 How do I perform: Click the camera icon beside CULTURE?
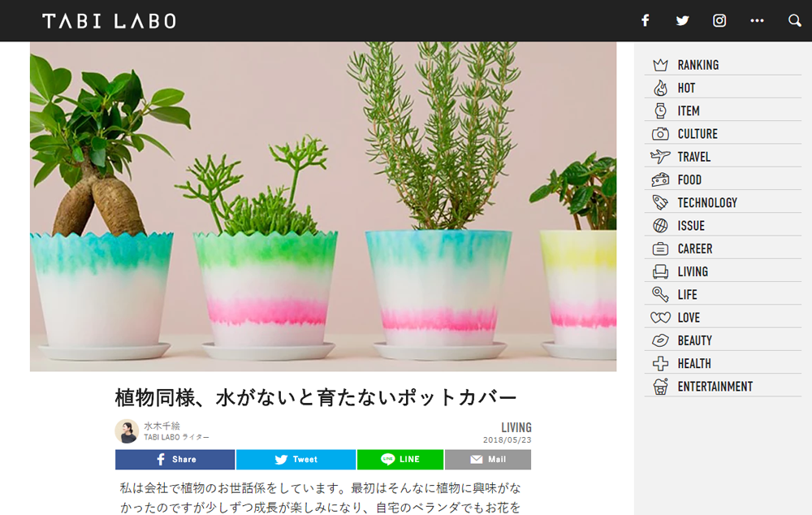pyautogui.click(x=660, y=134)
